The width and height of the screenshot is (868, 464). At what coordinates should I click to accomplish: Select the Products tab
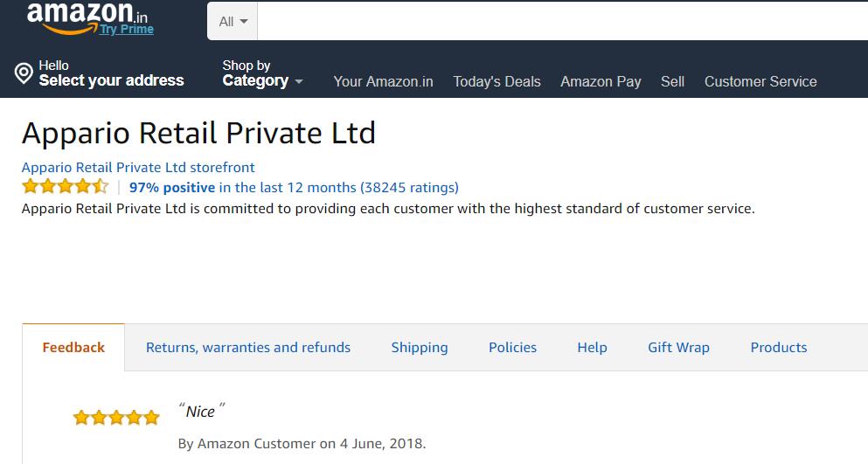[779, 347]
